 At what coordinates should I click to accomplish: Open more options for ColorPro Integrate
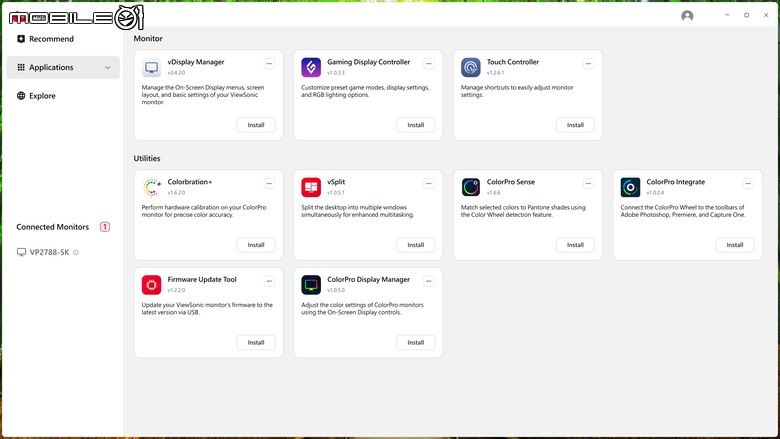(748, 183)
